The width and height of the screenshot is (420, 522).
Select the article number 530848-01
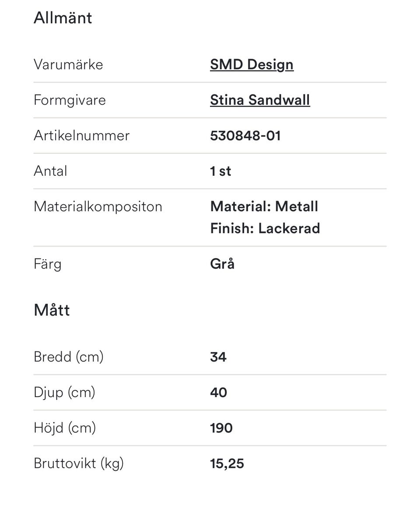[245, 136]
